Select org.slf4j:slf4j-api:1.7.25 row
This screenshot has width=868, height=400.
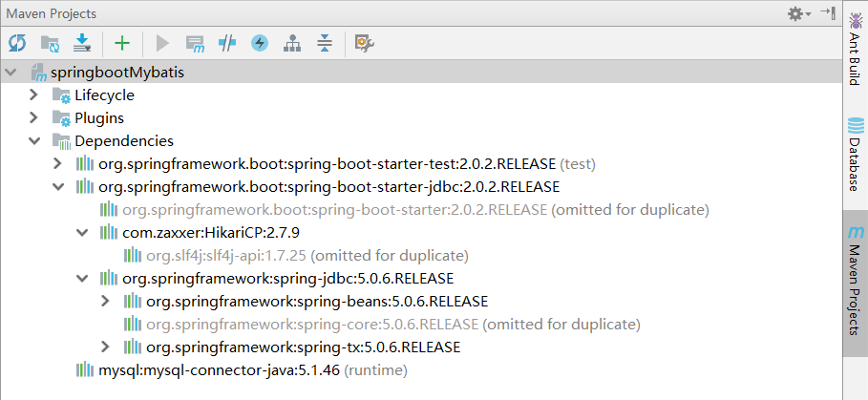pos(307,256)
